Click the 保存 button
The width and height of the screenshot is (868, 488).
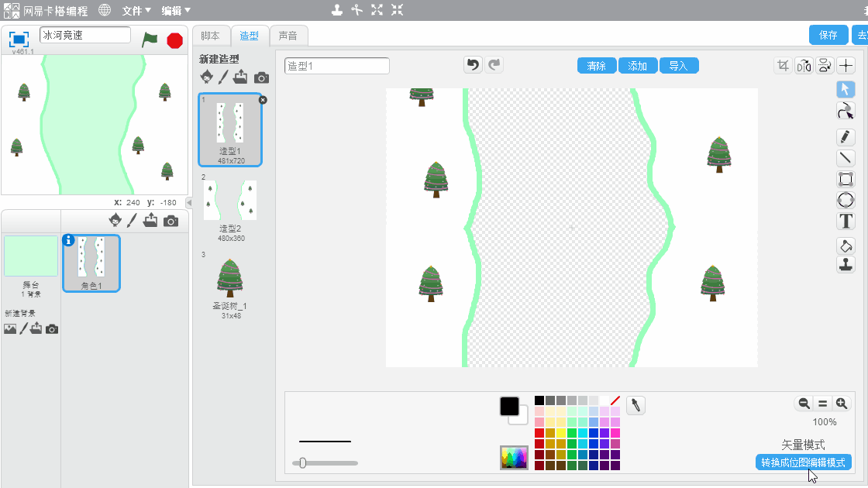coord(828,35)
